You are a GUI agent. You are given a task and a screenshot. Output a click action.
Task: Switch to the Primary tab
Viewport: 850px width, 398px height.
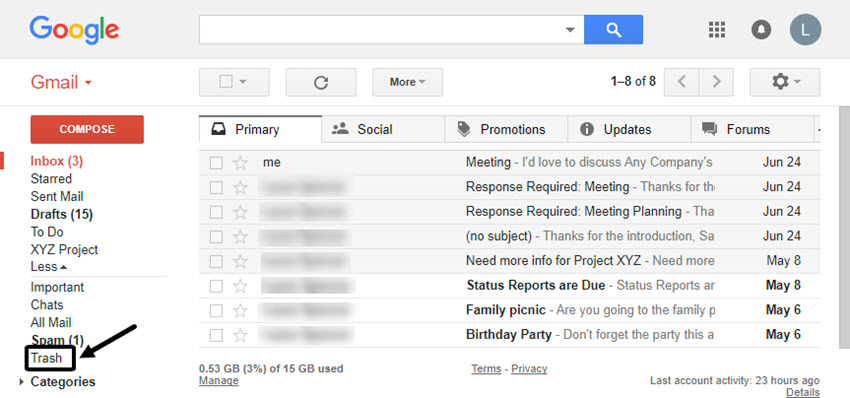tap(260, 130)
